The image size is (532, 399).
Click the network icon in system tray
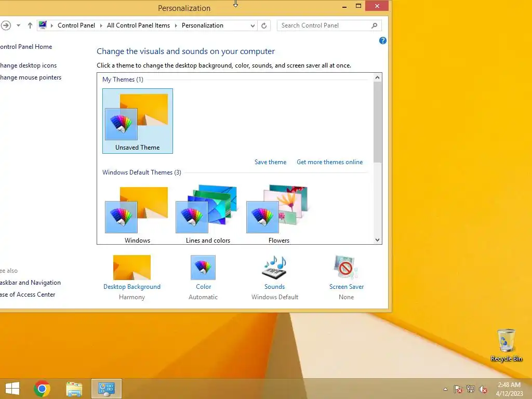pos(471,389)
